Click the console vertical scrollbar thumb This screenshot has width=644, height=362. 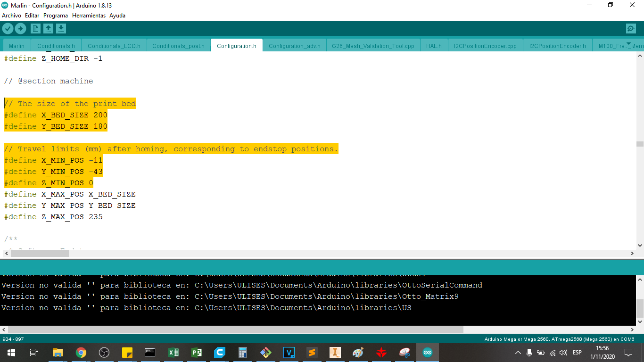(x=640, y=308)
